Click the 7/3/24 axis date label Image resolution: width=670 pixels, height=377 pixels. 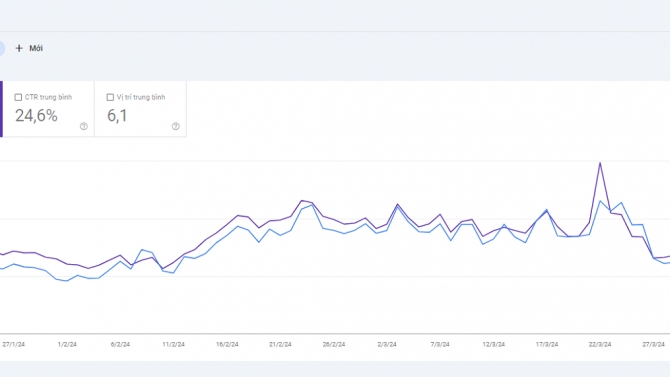[x=440, y=345]
